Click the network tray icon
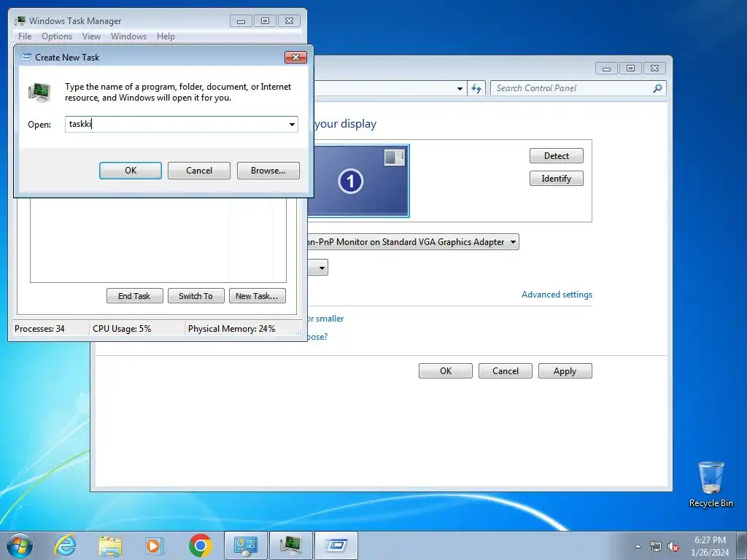Viewport: 747px width, 560px height. 656,546
